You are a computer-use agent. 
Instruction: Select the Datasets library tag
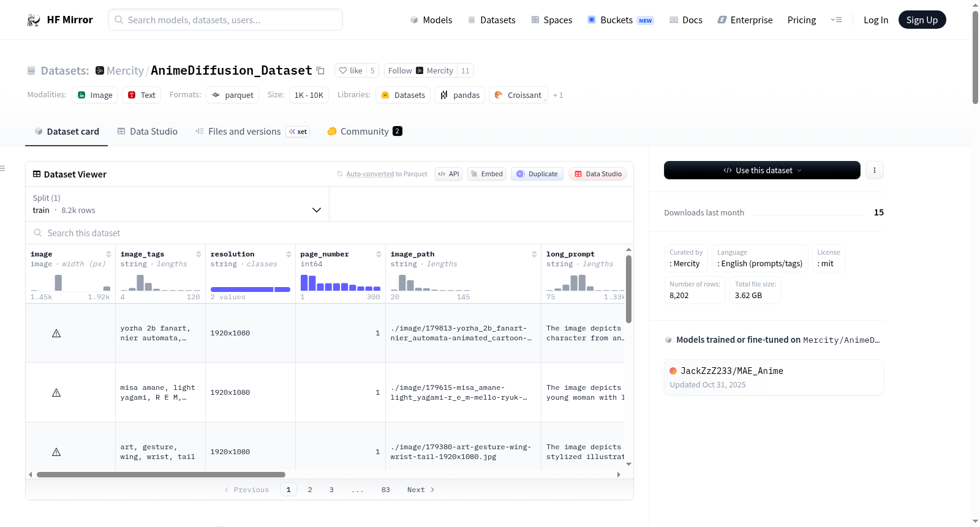coord(403,95)
